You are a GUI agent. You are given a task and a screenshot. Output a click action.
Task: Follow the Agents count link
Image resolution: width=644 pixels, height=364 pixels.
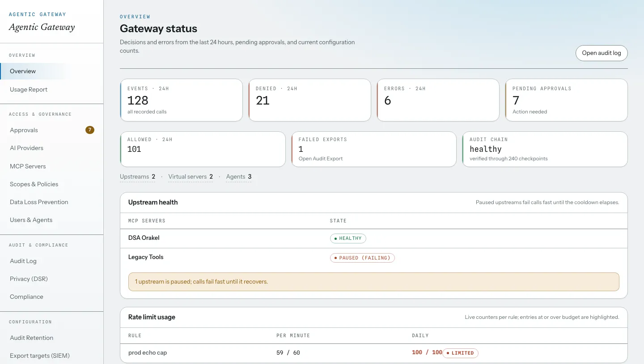(239, 176)
